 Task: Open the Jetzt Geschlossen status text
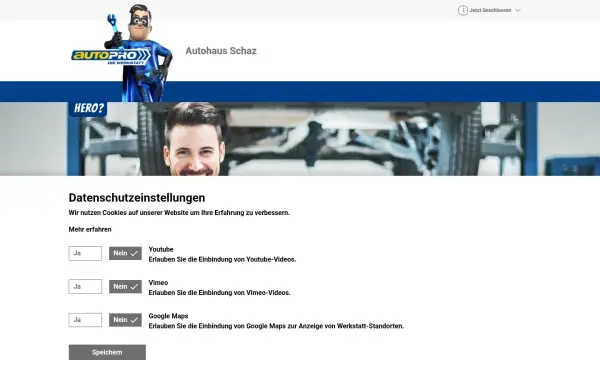[x=490, y=10]
